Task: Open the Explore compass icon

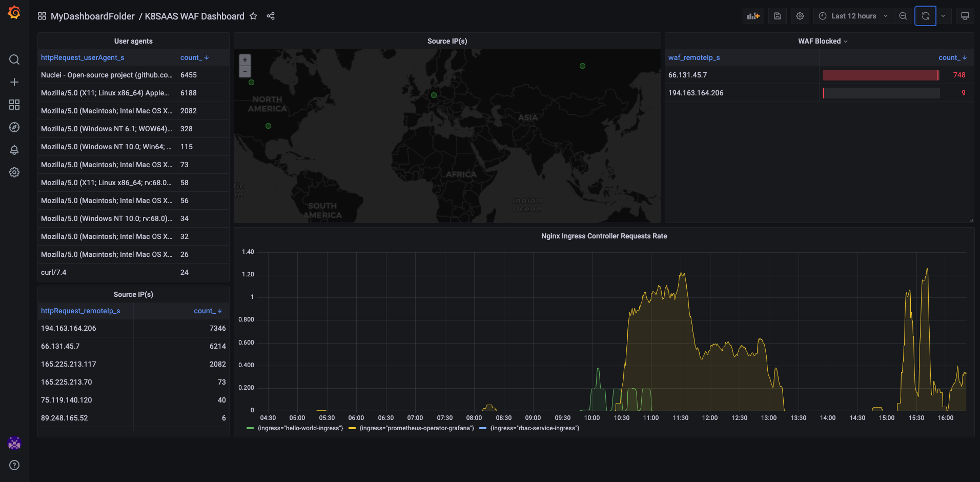Action: (14, 127)
